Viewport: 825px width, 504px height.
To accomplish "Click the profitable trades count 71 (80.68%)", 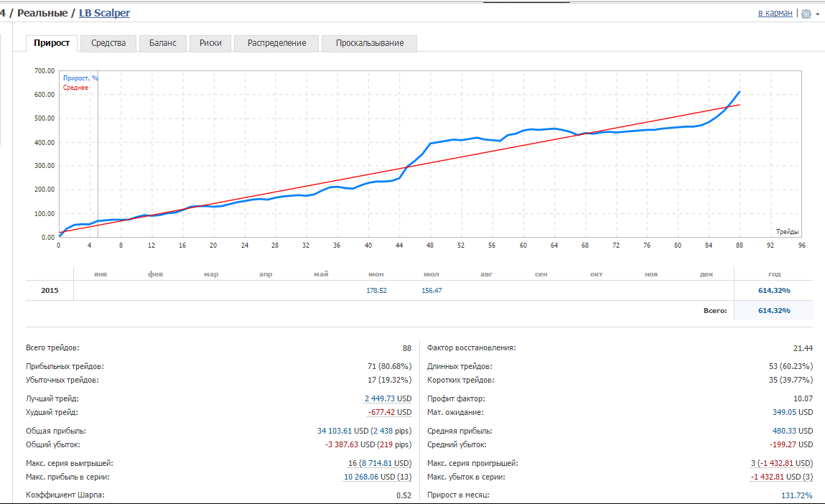I will tap(389, 366).
